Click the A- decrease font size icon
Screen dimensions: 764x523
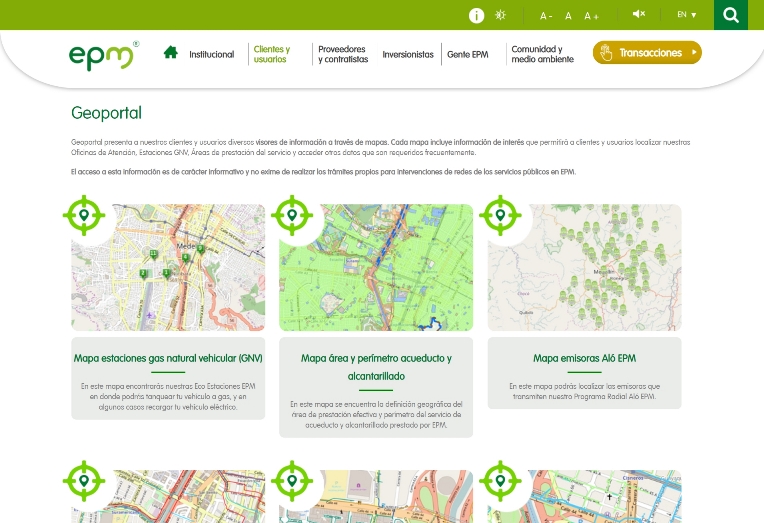(x=546, y=16)
